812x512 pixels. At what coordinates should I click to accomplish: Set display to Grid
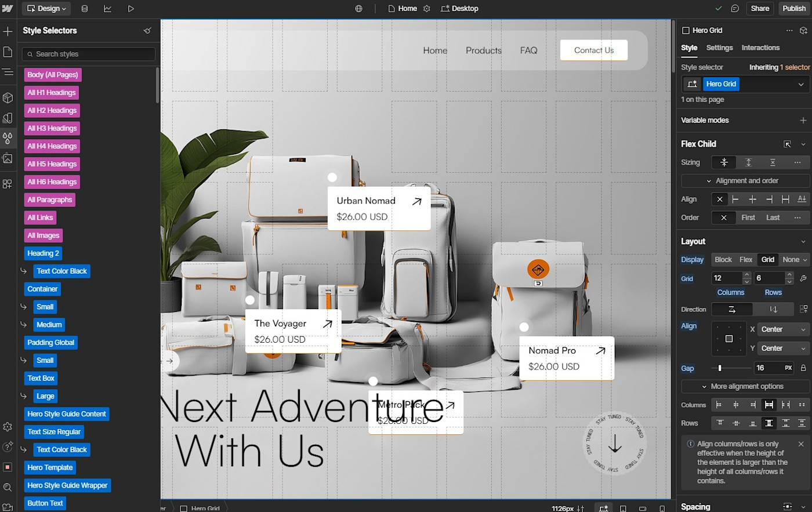coord(768,260)
